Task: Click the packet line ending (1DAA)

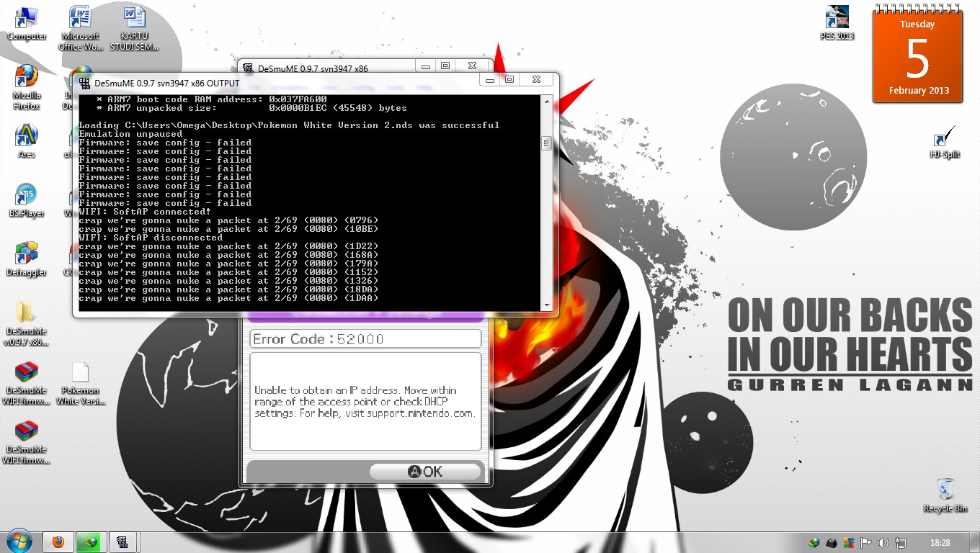Action: 228,298
